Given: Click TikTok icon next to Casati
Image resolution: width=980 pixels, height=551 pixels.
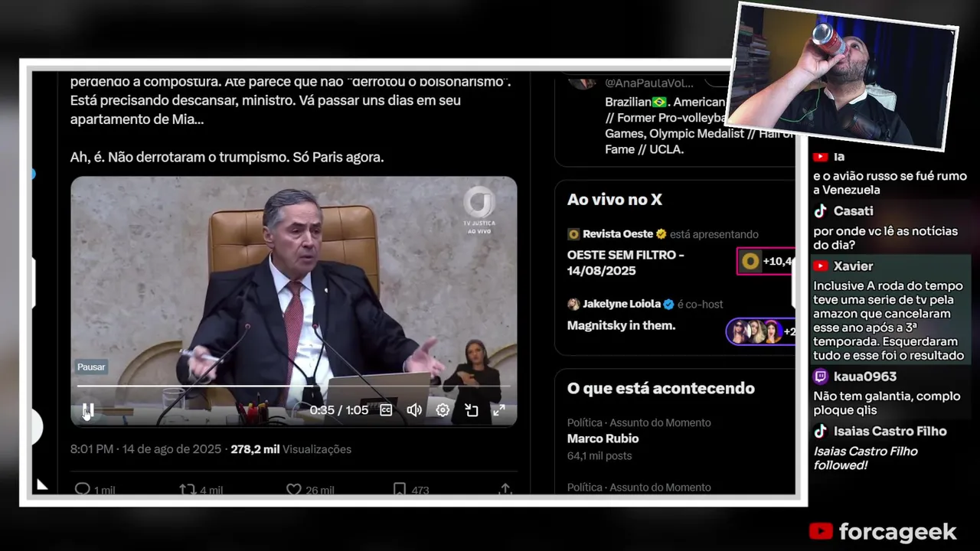Looking at the screenshot, I should pos(821,210).
